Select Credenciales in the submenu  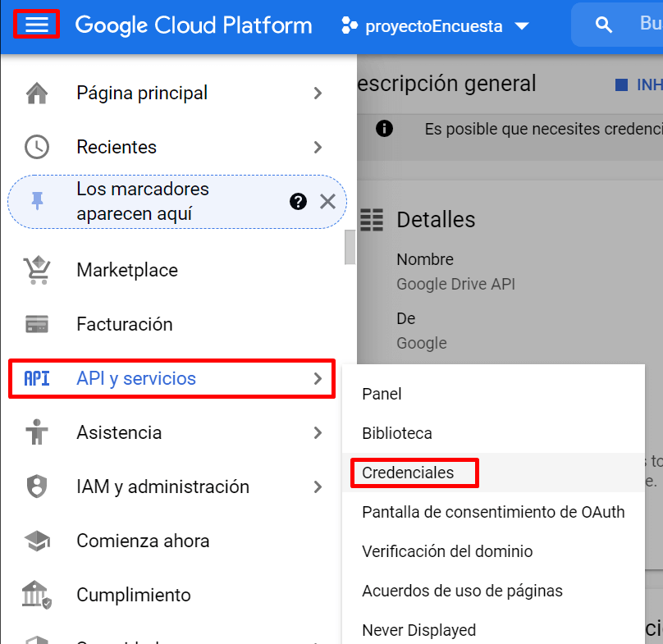pyautogui.click(x=493, y=473)
